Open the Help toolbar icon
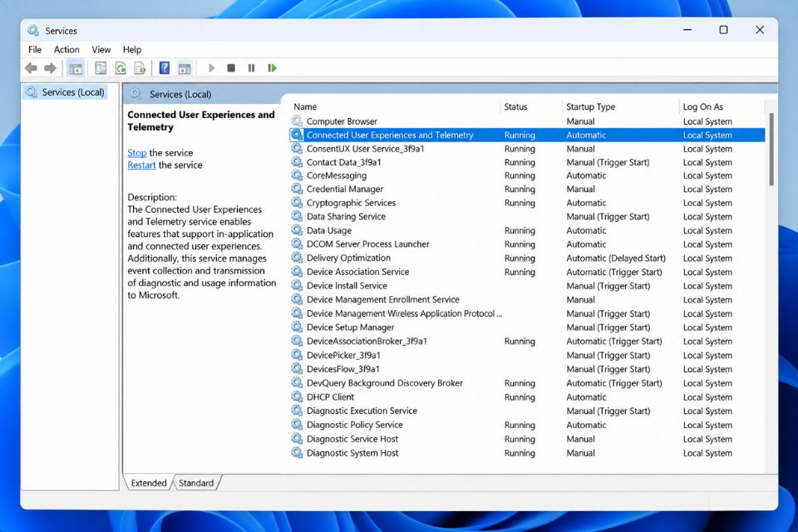The height and width of the screenshot is (532, 798). point(165,67)
